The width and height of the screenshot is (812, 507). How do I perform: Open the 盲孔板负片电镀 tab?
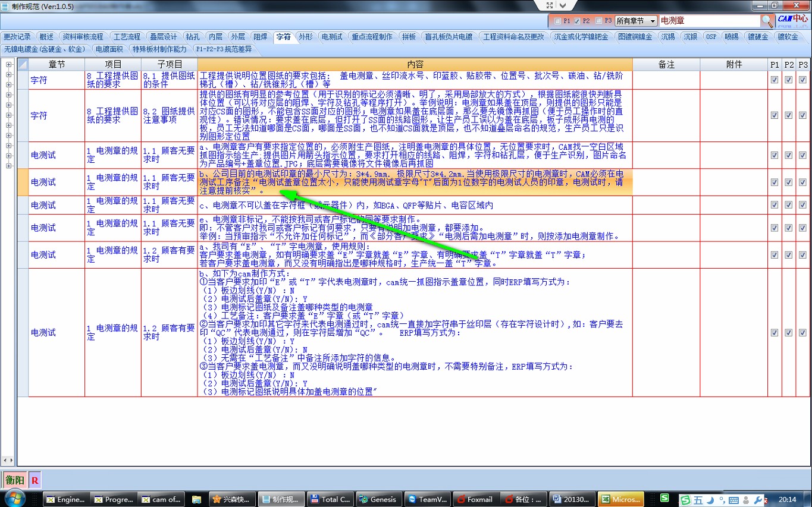[x=449, y=37]
